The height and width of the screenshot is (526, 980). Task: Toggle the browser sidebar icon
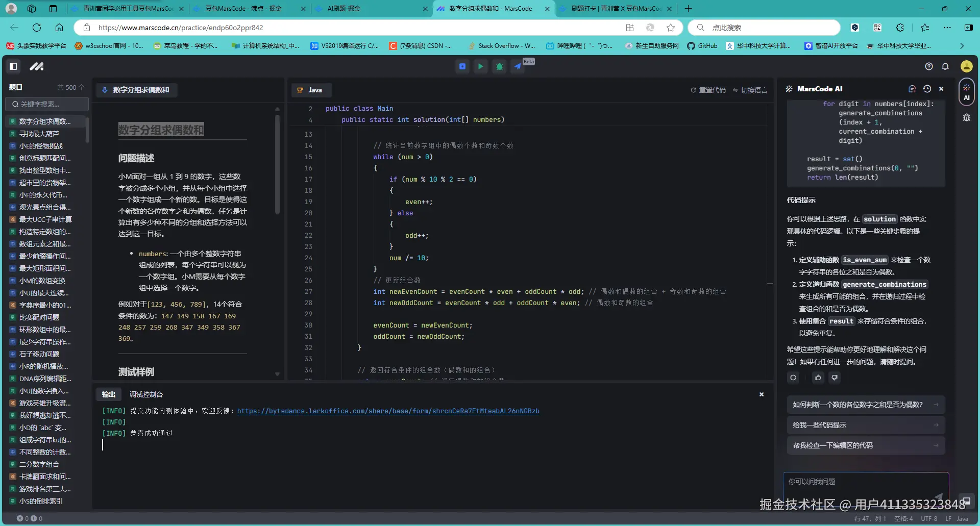(x=968, y=28)
